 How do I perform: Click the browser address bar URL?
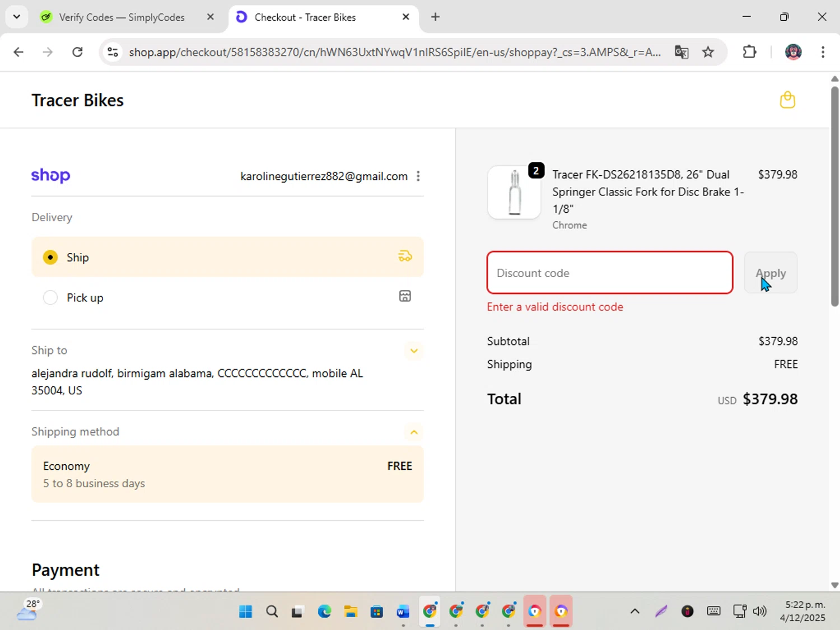coord(395,52)
